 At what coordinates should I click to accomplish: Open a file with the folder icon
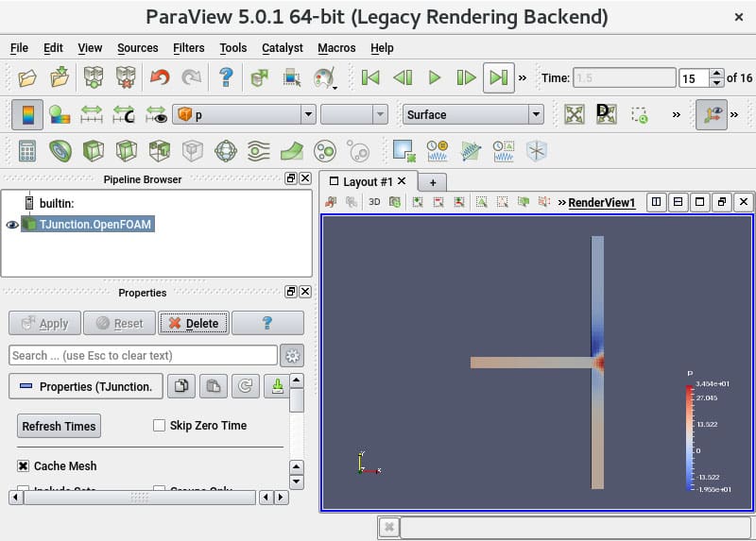(27, 77)
